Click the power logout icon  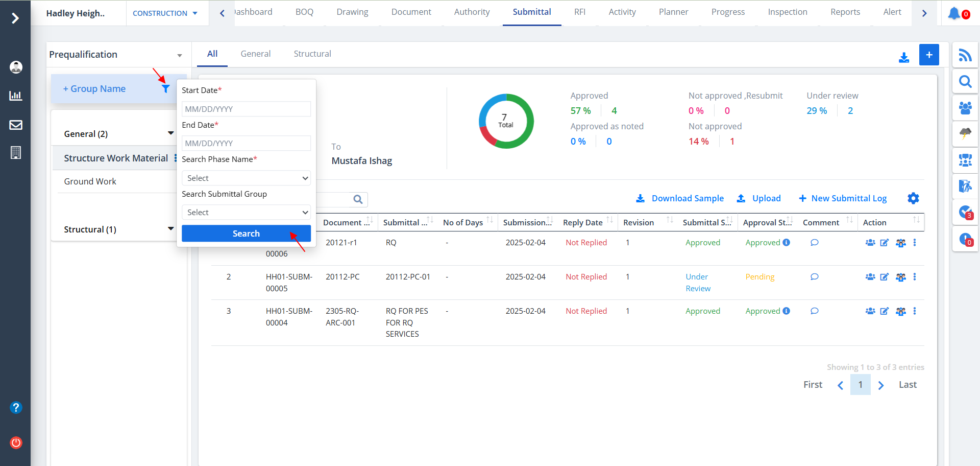tap(16, 442)
